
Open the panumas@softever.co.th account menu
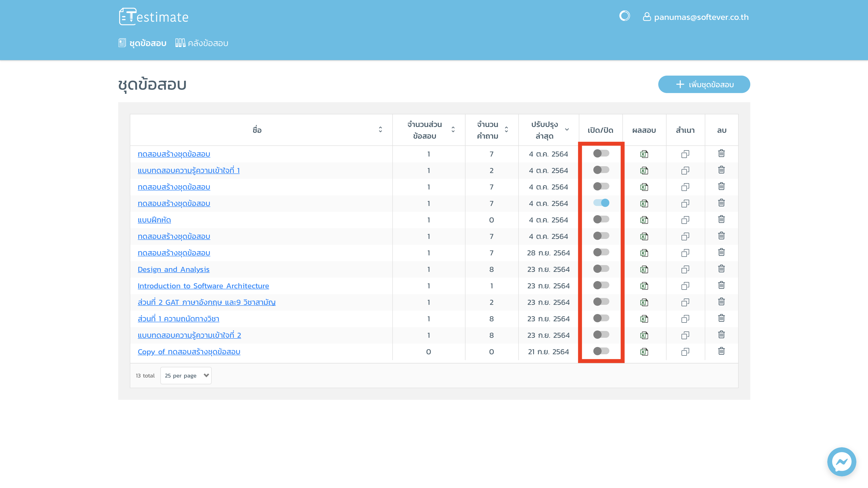coord(696,17)
